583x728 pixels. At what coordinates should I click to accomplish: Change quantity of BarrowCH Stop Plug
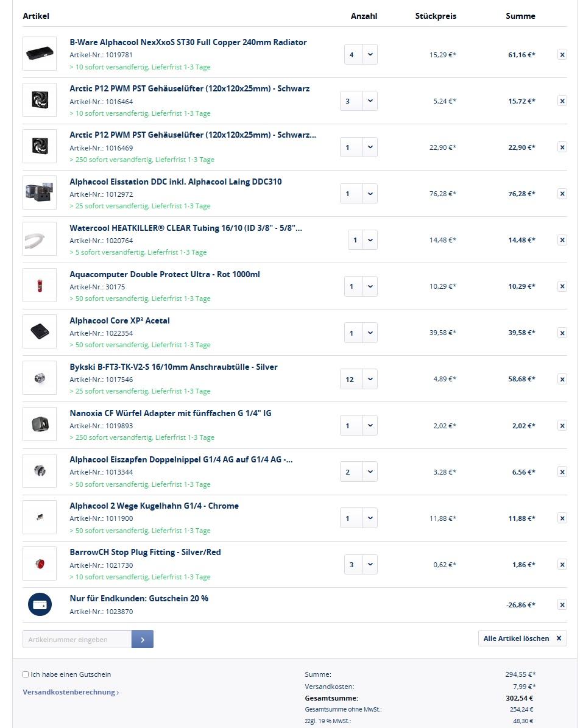[x=361, y=565]
